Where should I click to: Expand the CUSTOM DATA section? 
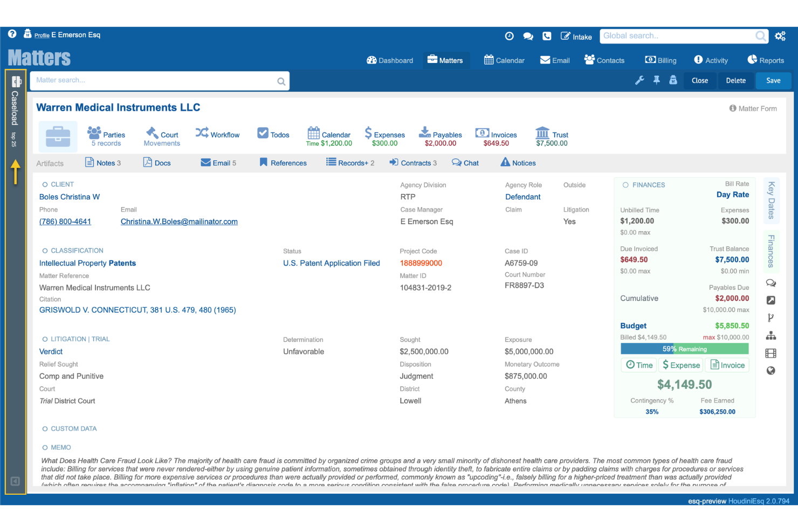pos(45,429)
